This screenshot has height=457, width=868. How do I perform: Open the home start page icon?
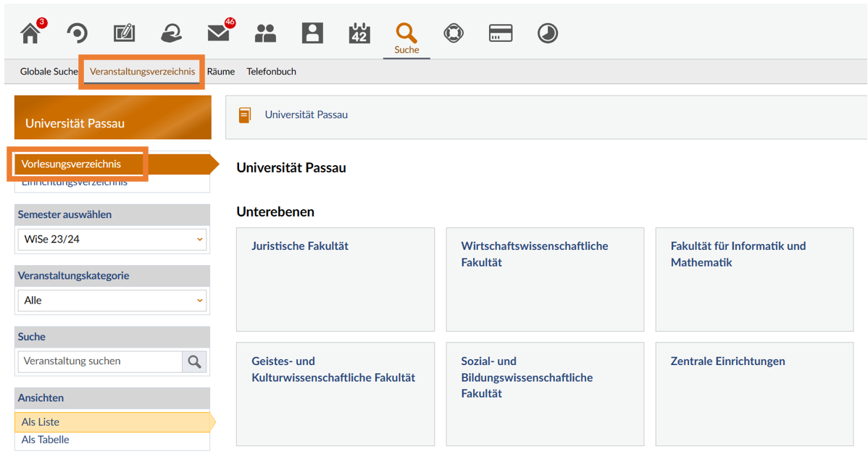click(30, 33)
